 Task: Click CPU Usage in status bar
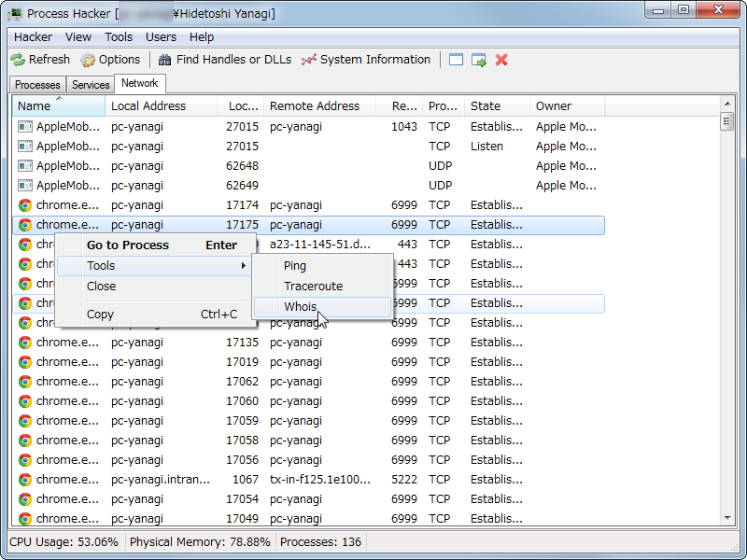[63, 542]
